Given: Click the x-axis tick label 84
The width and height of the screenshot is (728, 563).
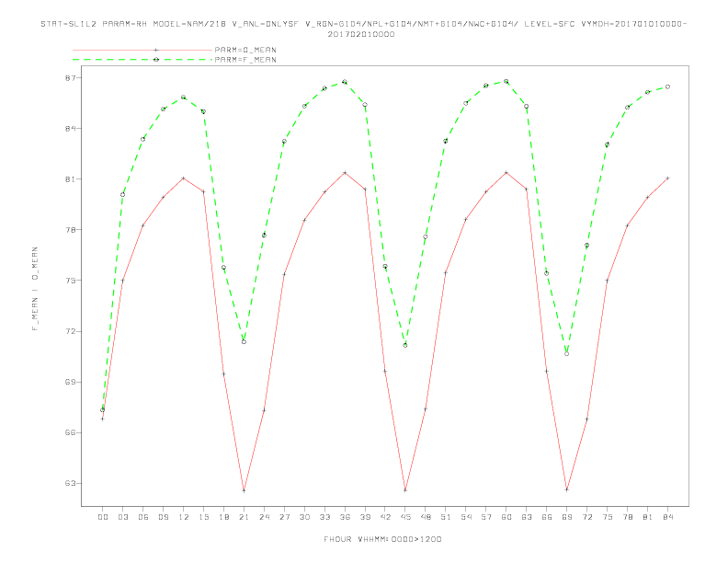Looking at the screenshot, I should coord(668,517).
